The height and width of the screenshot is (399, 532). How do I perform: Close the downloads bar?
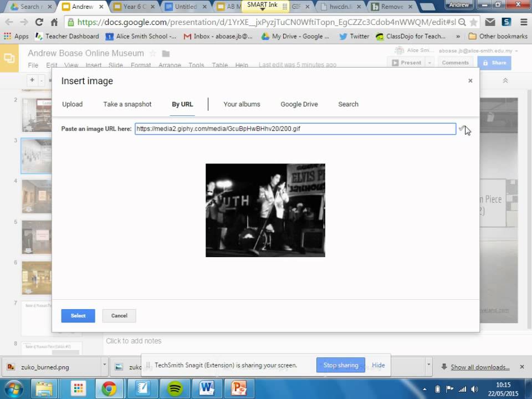522,367
